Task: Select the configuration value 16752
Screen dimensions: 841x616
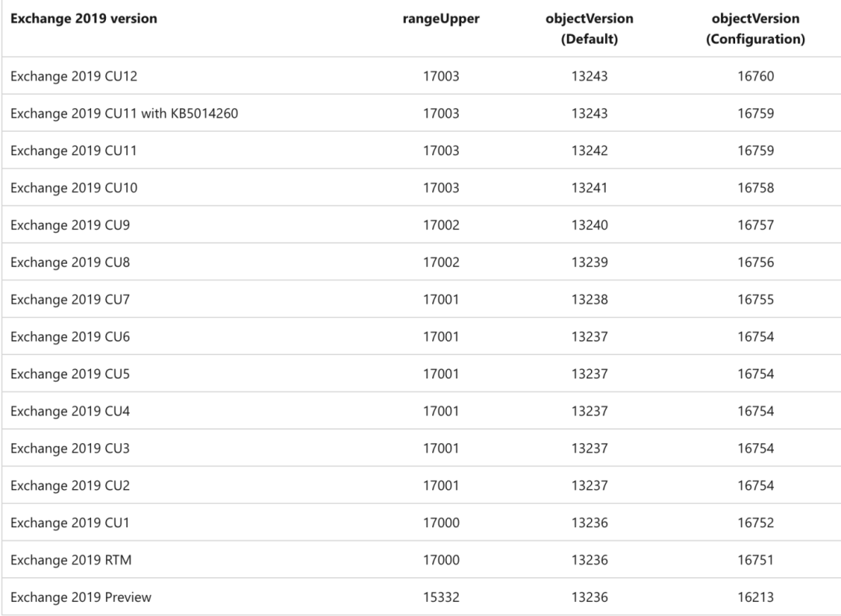Action: (755, 523)
